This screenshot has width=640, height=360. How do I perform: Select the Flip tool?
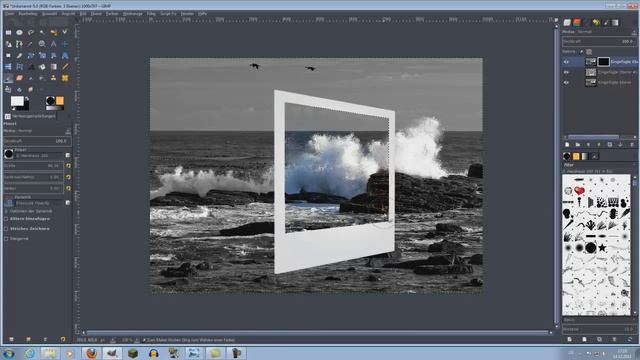coord(8,67)
